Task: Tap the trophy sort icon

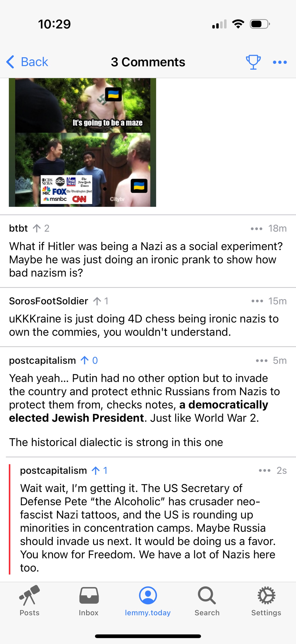Action: coord(253,62)
